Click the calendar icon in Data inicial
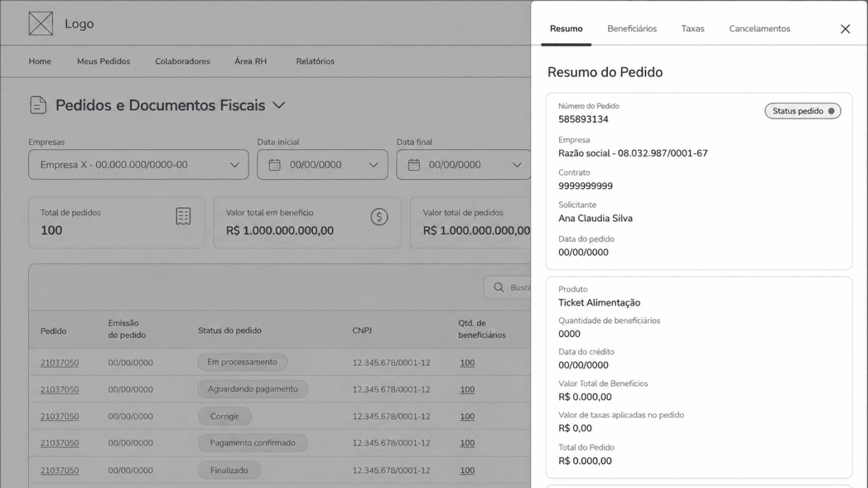868x488 pixels. 275,165
